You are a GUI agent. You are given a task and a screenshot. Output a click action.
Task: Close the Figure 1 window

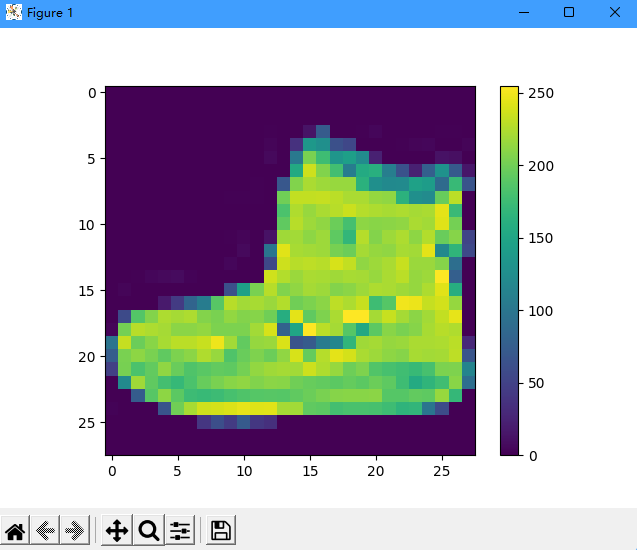tap(615, 13)
